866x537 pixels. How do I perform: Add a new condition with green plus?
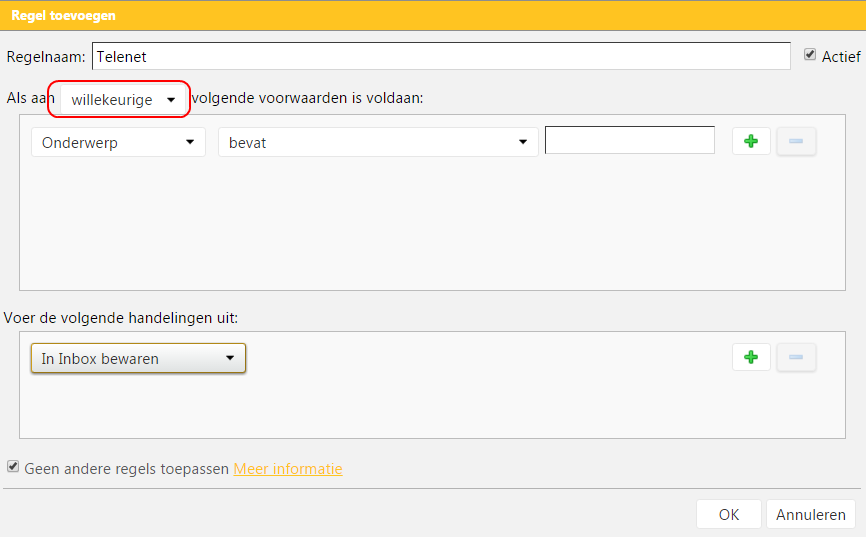pos(751,141)
